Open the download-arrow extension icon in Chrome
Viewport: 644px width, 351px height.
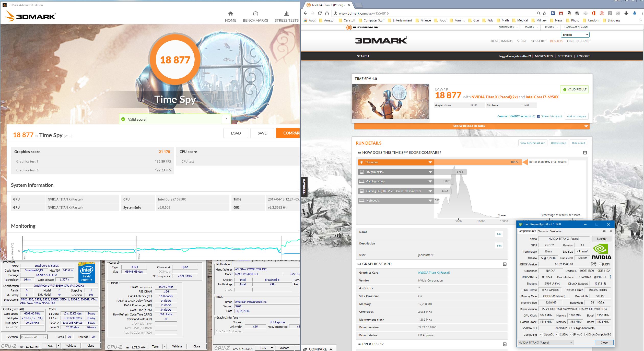(626, 13)
